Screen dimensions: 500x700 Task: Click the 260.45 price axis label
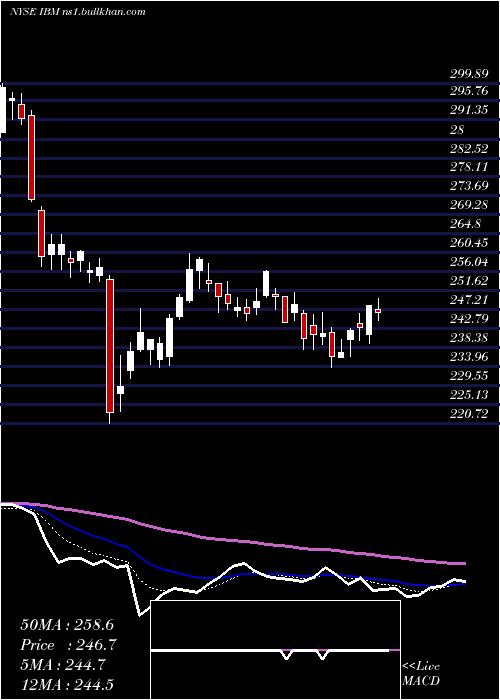point(468,243)
